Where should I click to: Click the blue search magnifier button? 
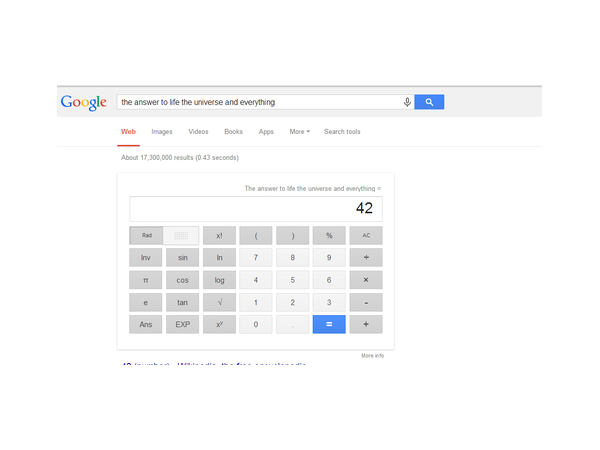click(x=428, y=102)
